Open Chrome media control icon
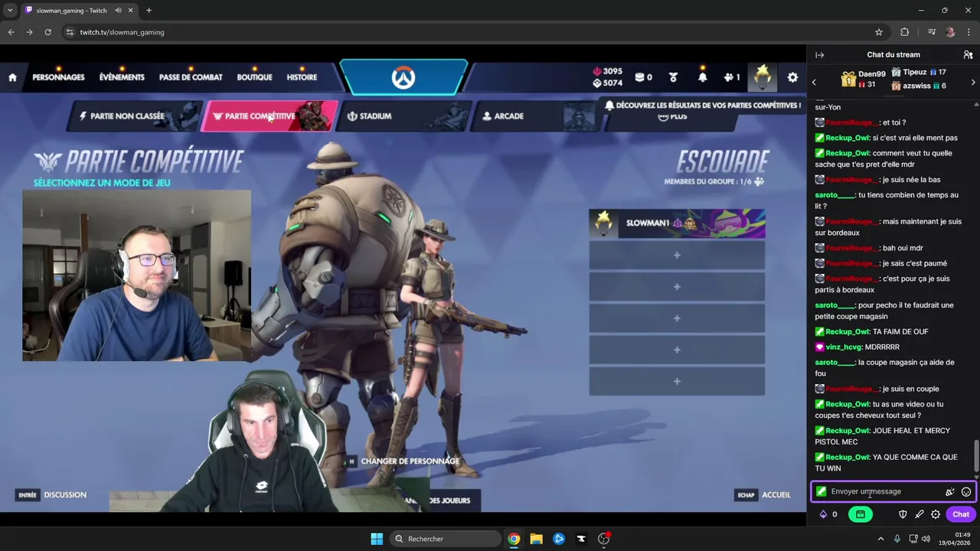The height and width of the screenshot is (551, 980). pos(932,32)
